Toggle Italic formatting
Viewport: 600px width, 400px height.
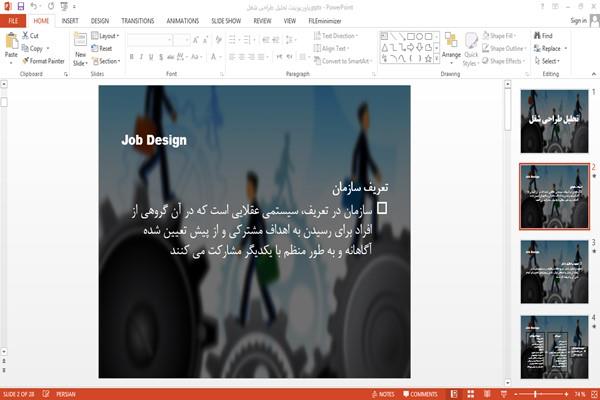tap(141, 57)
